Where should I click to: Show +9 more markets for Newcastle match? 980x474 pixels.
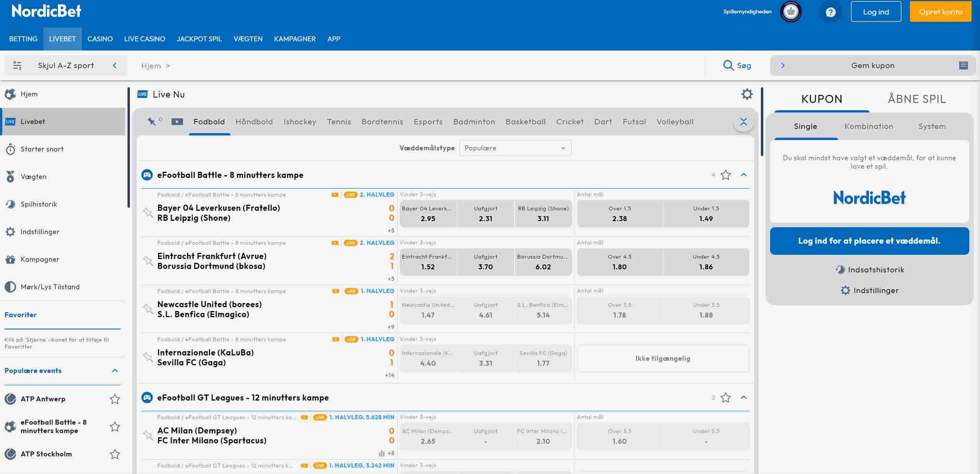391,327
